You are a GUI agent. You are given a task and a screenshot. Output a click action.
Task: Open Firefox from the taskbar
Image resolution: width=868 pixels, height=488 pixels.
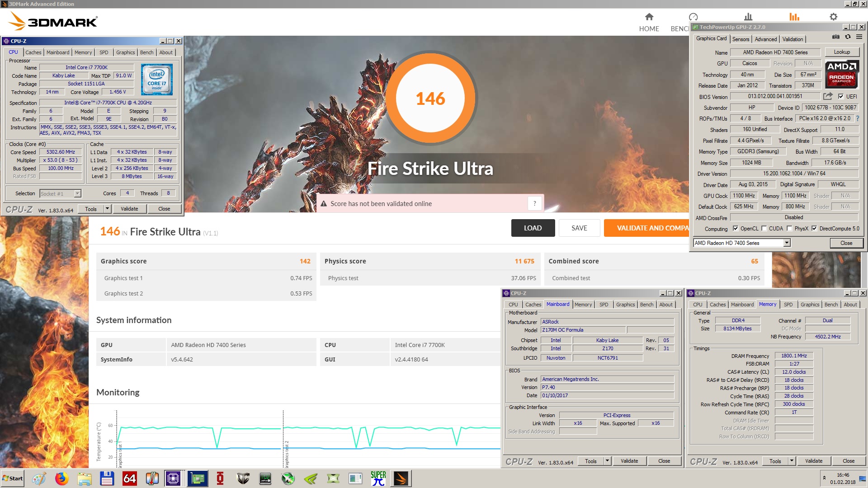coord(61,479)
